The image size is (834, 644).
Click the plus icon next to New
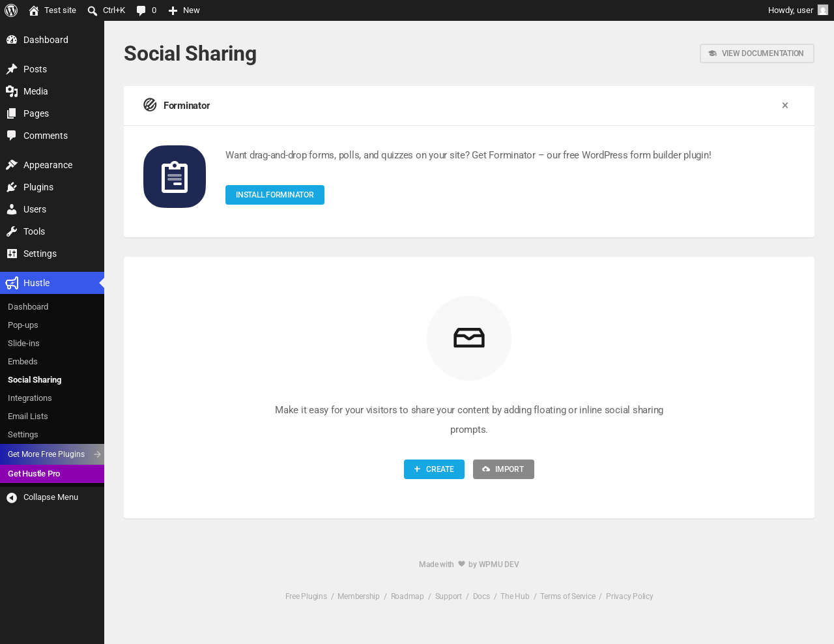(x=173, y=10)
